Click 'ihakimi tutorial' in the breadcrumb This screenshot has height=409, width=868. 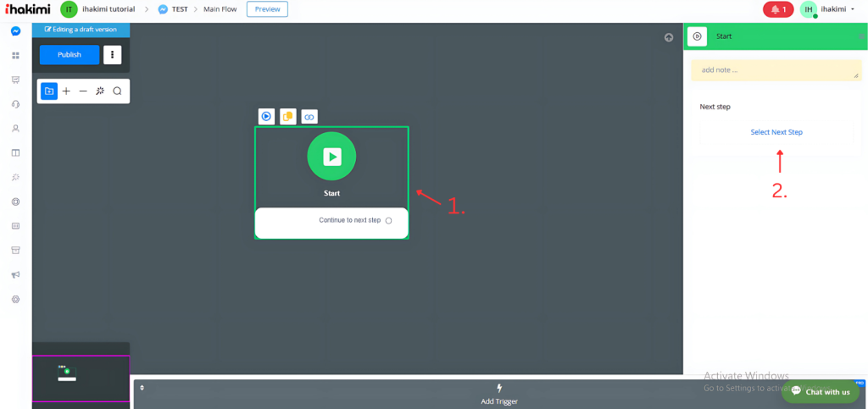click(x=109, y=9)
